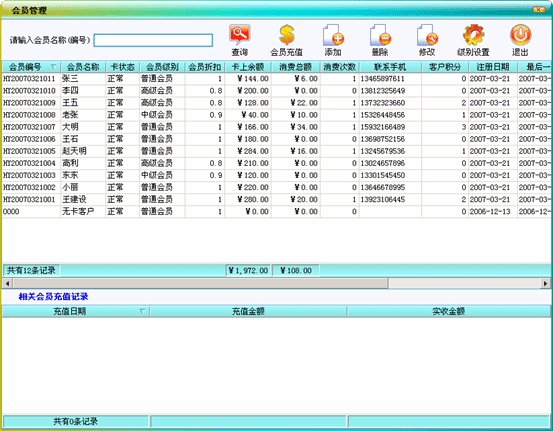
Task: Toggle sort arrow on 会员编号 column
Action: 54,67
